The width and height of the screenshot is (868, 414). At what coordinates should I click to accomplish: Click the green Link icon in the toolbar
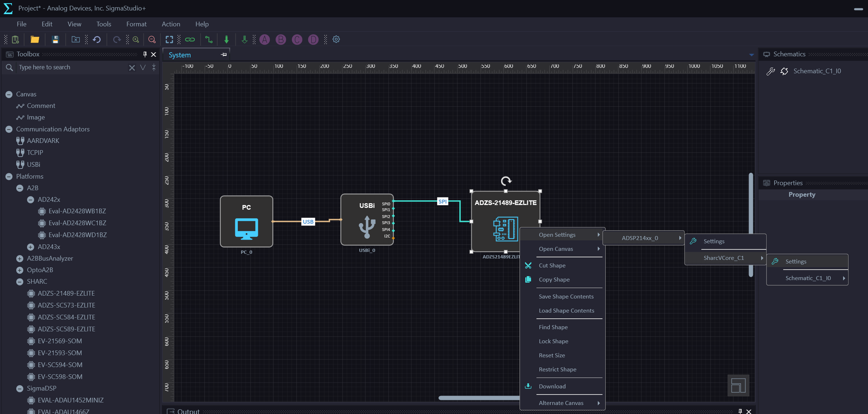(x=190, y=39)
